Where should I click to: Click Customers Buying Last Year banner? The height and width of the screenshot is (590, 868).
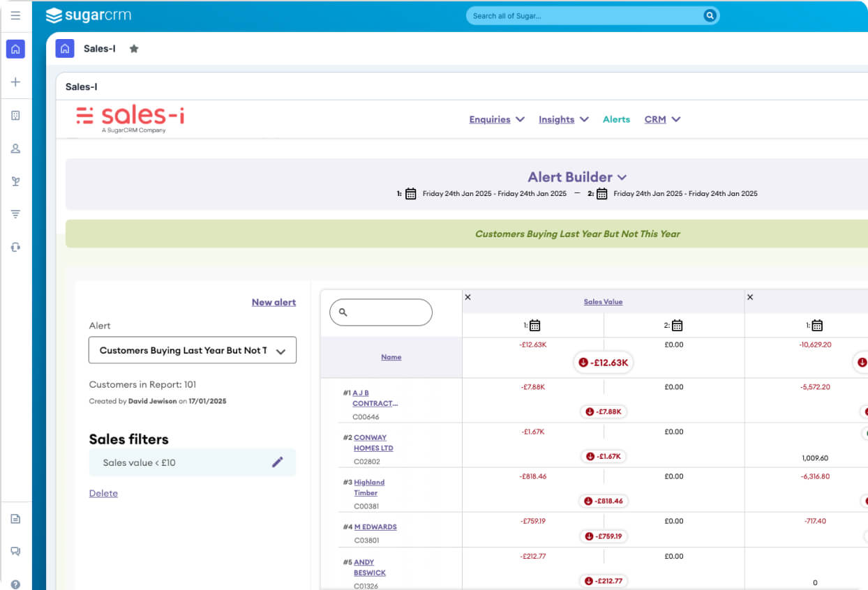(x=578, y=234)
